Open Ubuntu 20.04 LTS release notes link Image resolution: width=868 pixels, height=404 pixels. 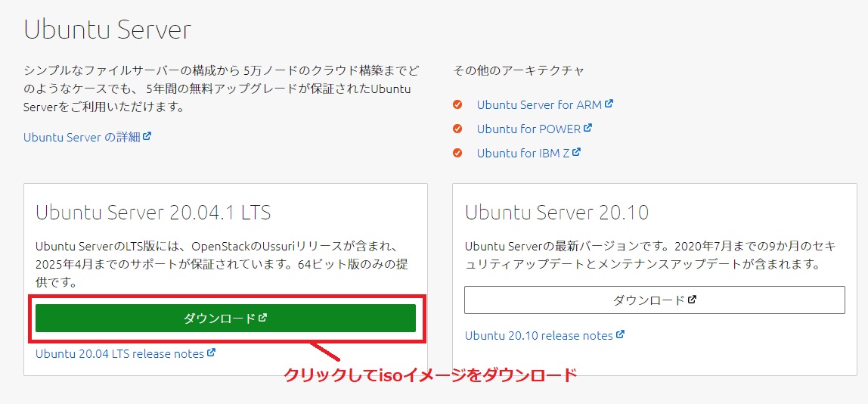(125, 353)
